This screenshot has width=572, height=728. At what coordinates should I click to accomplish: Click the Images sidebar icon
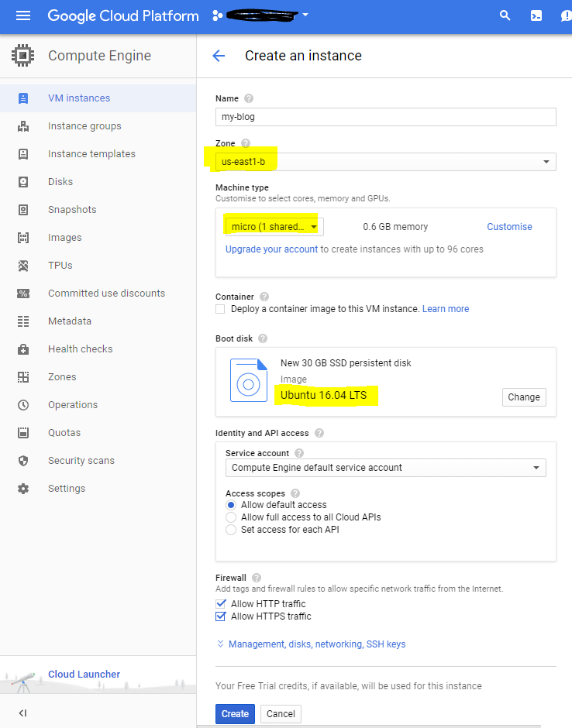click(23, 238)
